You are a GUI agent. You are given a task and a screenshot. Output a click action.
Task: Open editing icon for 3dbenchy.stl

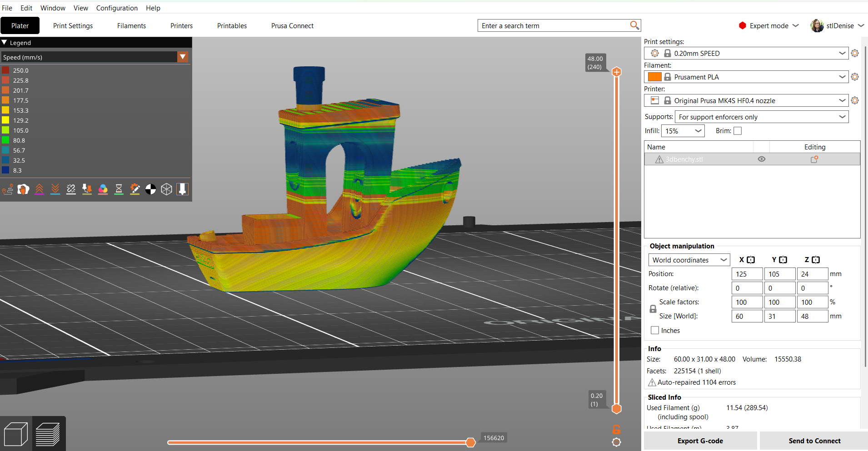pos(814,159)
